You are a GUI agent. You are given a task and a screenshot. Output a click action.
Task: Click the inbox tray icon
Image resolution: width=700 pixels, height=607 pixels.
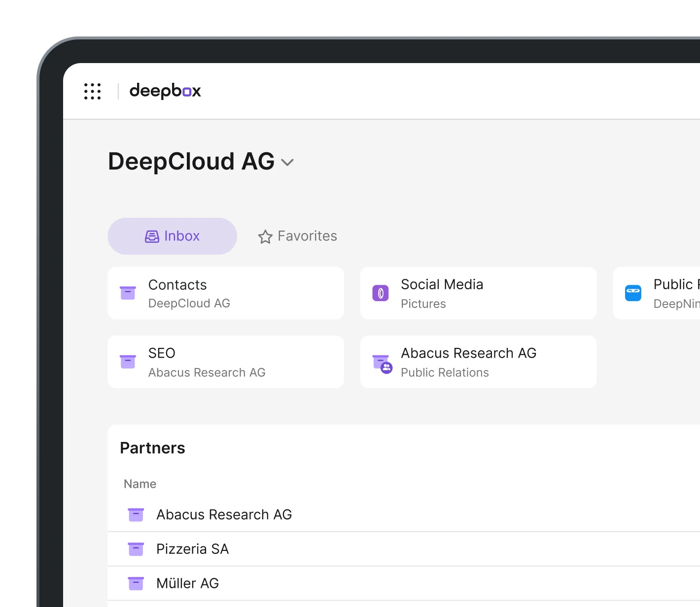tap(152, 236)
